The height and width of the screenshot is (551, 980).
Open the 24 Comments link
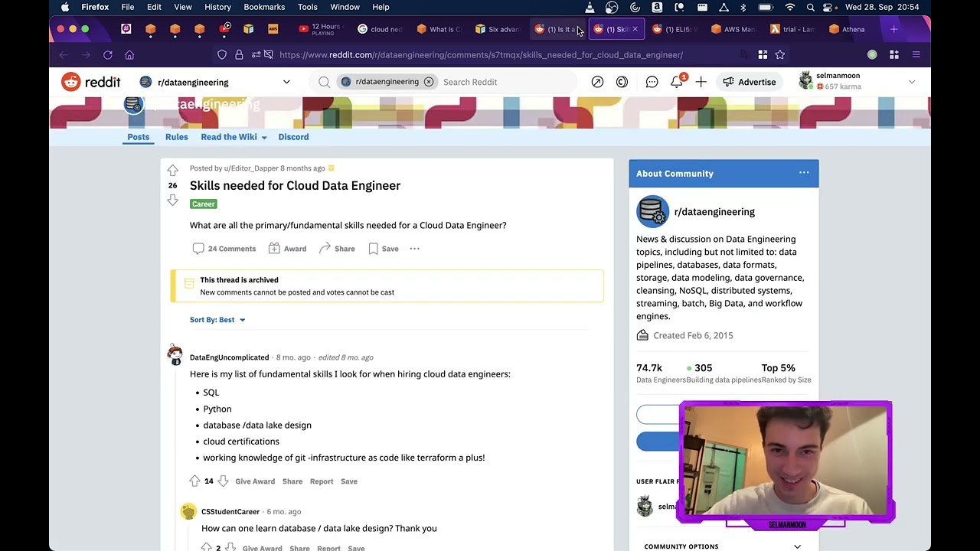224,249
